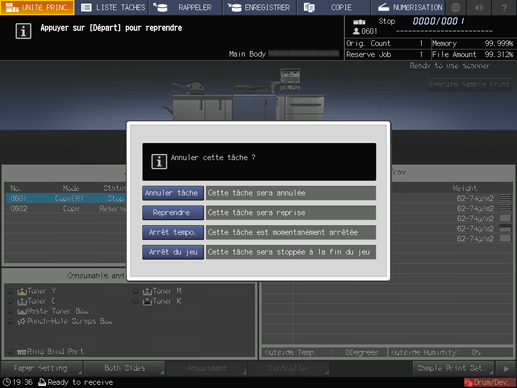The image size is (517, 388).
Task: Click Reprendre to resume the job
Action: (173, 213)
